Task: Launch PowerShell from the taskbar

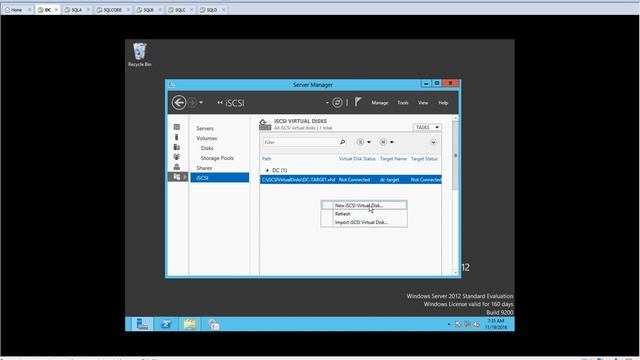Action: point(166,324)
